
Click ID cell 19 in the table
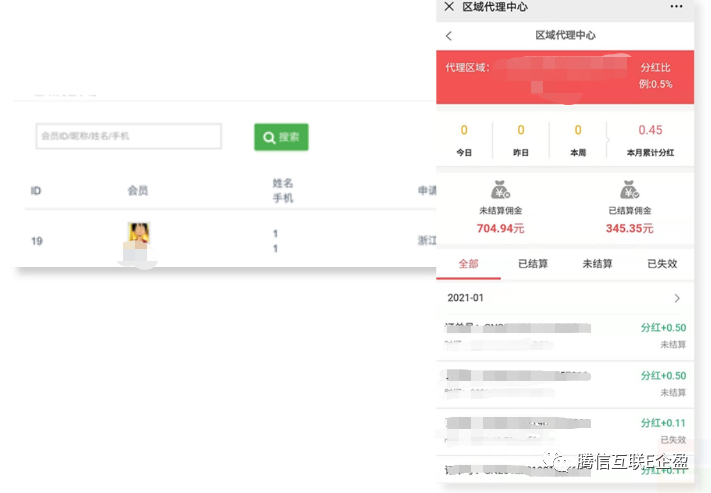(x=37, y=241)
